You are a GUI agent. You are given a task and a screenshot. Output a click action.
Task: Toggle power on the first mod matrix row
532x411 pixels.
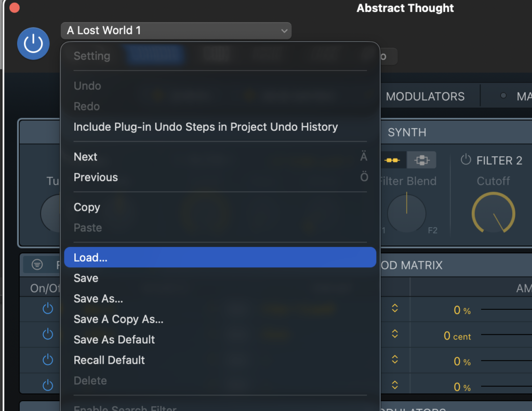48,309
